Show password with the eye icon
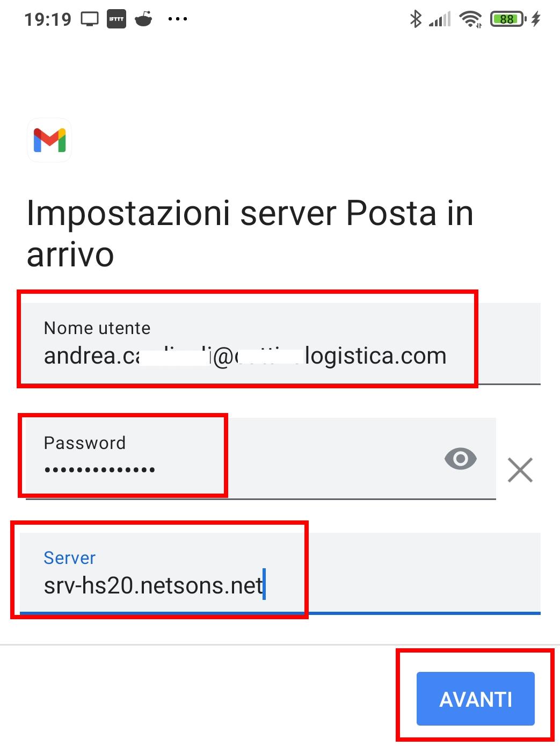This screenshot has height=746, width=560. [460, 459]
